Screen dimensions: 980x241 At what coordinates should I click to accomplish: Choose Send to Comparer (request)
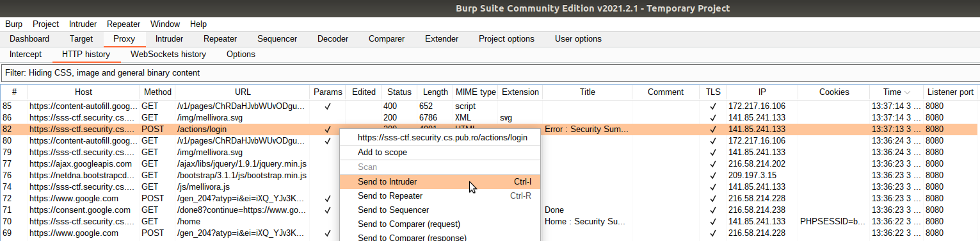440,224
